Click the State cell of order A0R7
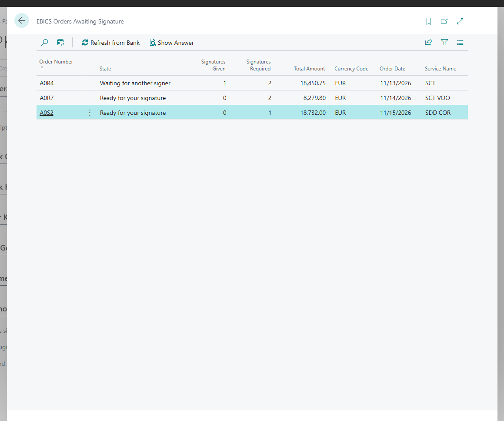This screenshot has height=421, width=504. tap(133, 98)
